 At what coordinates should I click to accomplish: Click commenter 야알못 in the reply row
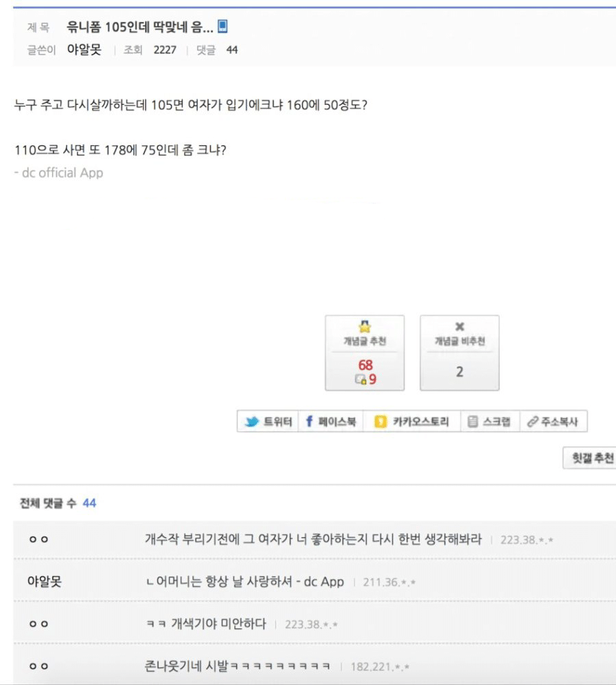44,582
